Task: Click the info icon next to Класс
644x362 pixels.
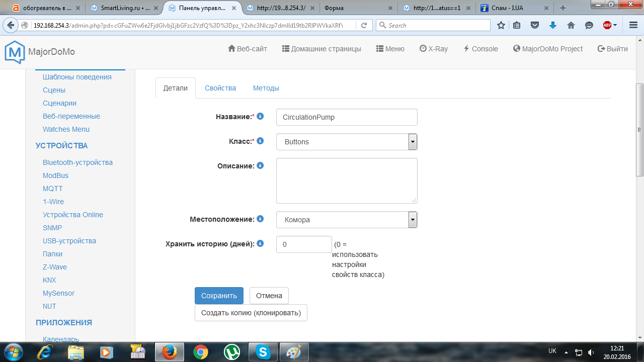Action: pyautogui.click(x=260, y=141)
